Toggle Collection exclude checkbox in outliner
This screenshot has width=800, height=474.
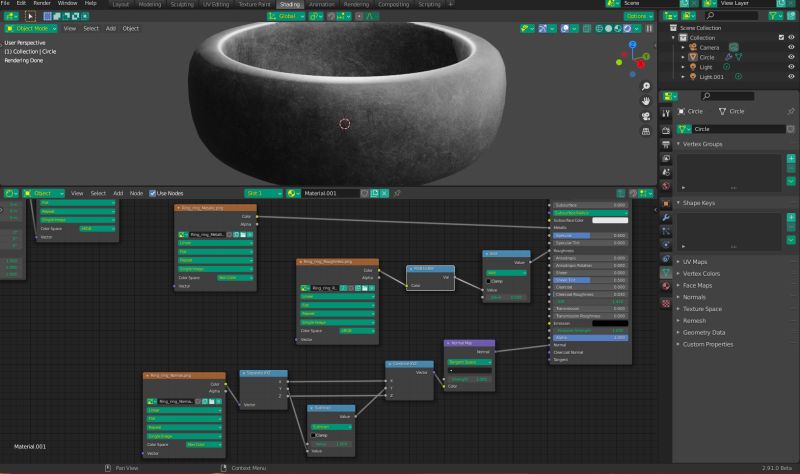click(781, 37)
